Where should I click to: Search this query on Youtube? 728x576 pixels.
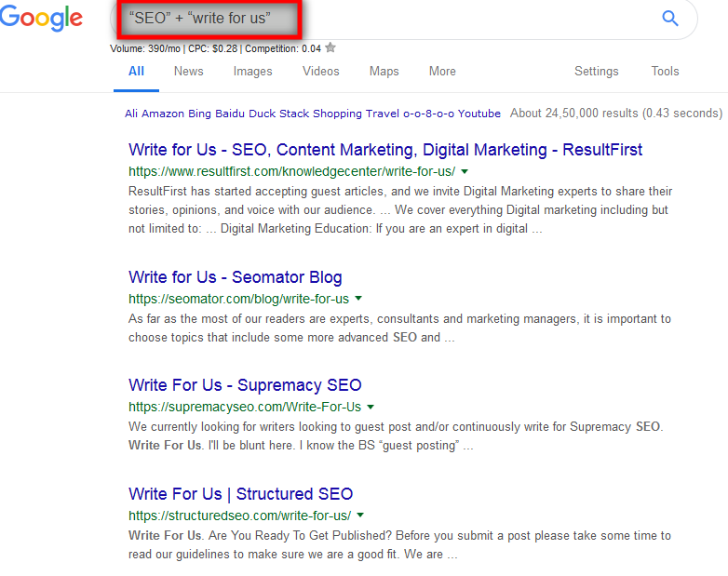coord(479,114)
